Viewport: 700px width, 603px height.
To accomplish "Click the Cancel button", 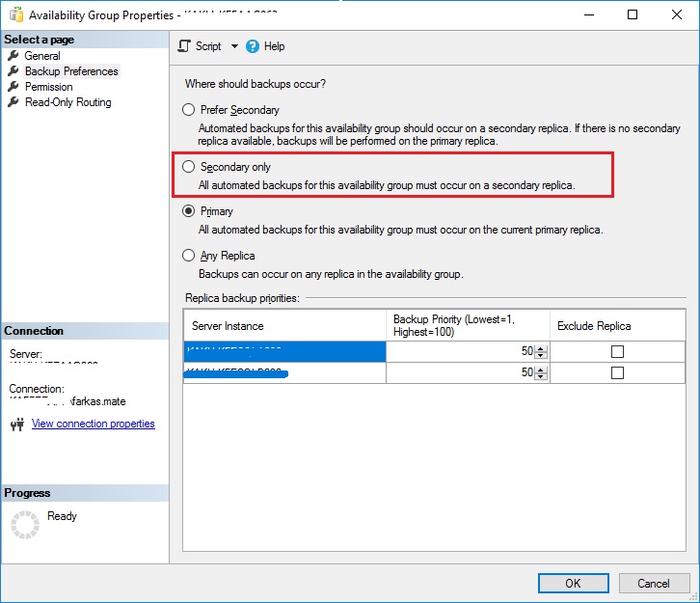I will [x=654, y=584].
